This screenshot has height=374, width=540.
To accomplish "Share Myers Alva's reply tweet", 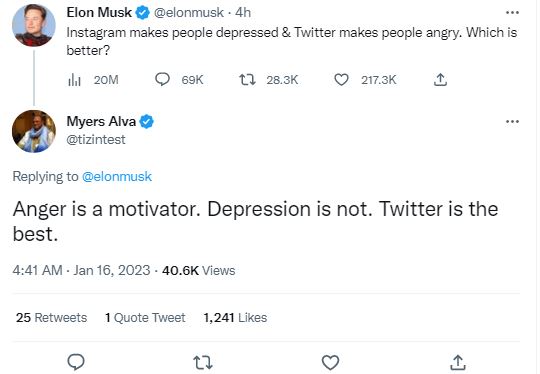I will (x=458, y=362).
